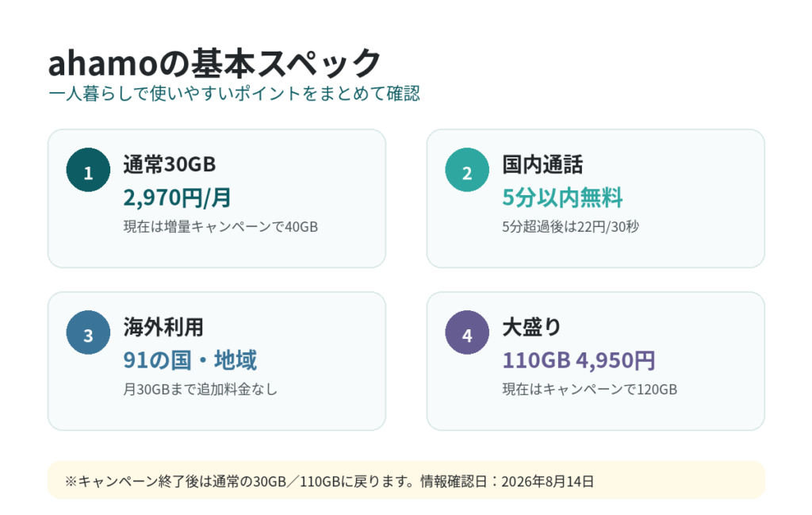The image size is (812, 515).
Task: Select the 大盛り card heading
Action: [532, 327]
